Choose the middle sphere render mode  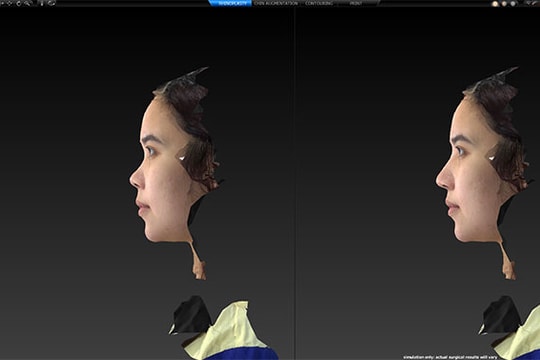pos(504,3)
